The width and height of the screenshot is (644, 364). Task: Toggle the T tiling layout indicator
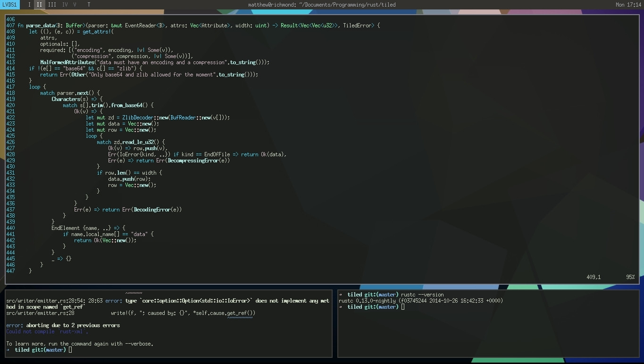click(89, 5)
